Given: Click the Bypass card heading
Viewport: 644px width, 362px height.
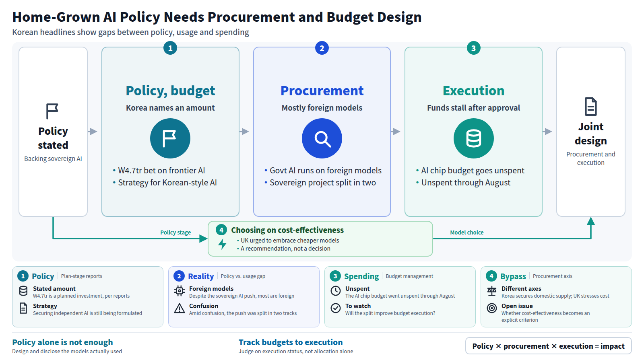Looking at the screenshot, I should [x=513, y=276].
